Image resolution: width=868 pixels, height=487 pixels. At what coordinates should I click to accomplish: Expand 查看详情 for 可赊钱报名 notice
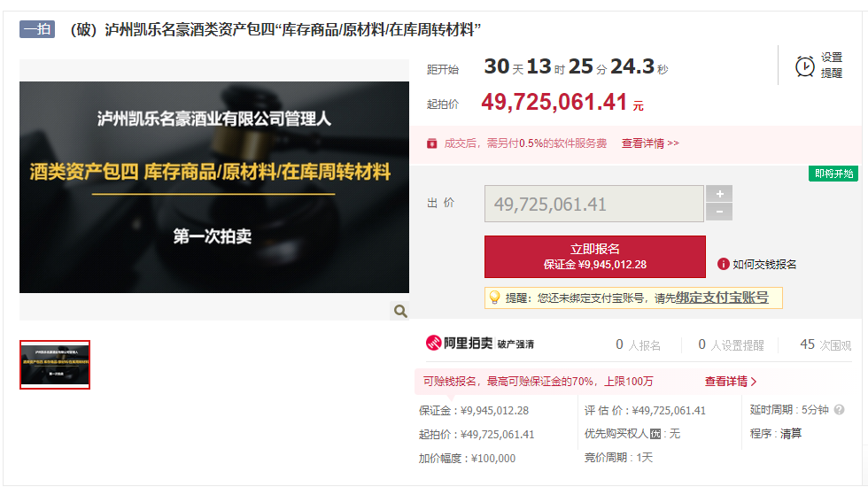(730, 382)
